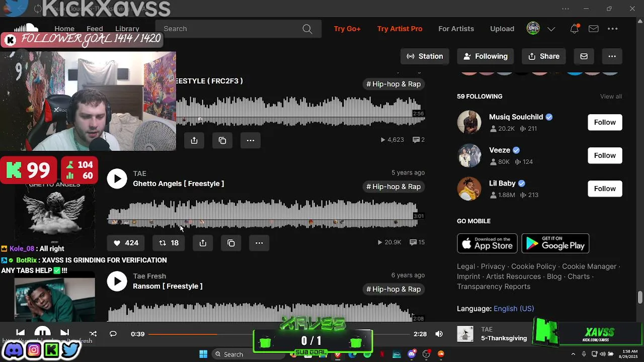644x362 pixels.
Task: Click the SoundCloud logo in the header
Action: click(x=26, y=28)
